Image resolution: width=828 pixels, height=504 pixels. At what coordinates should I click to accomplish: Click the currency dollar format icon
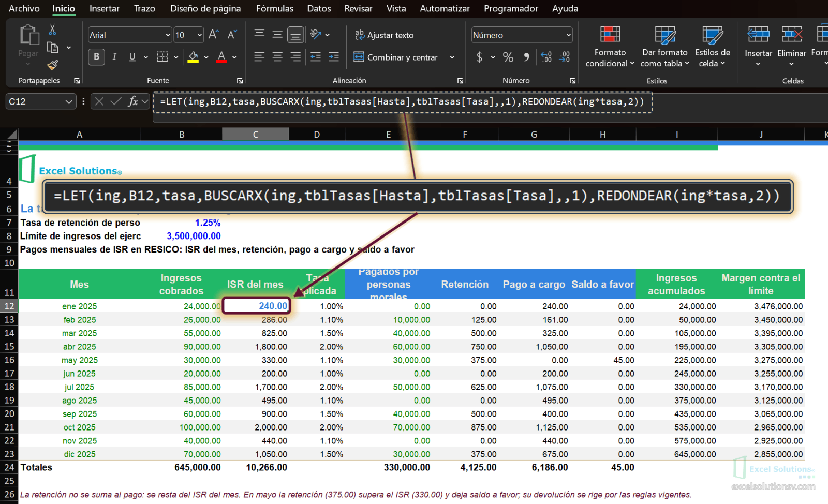click(x=479, y=57)
